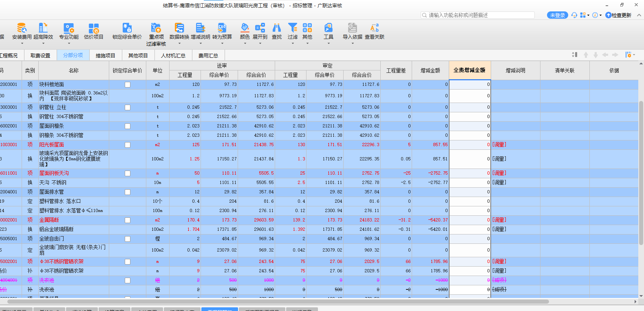
Task: Toggle lock checkbox for 钢管柱 立柱 row
Action: click(x=128, y=107)
